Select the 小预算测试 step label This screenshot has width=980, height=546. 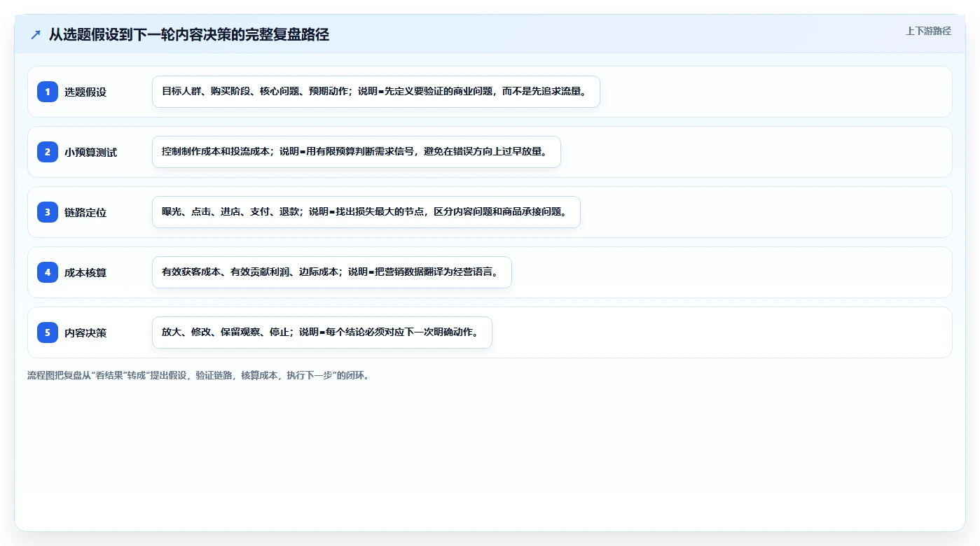click(x=90, y=152)
